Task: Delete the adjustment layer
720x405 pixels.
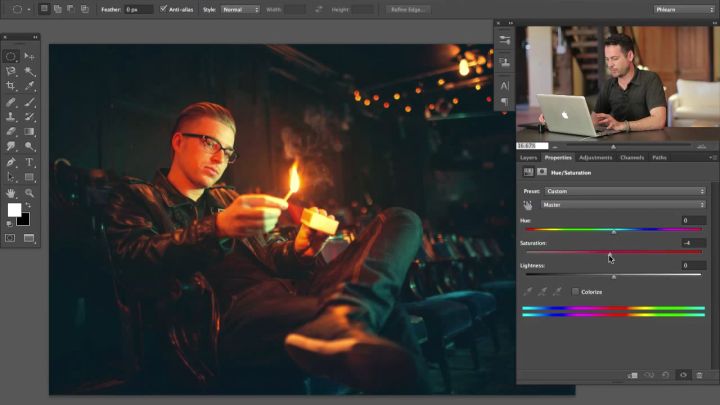Action: [699, 375]
